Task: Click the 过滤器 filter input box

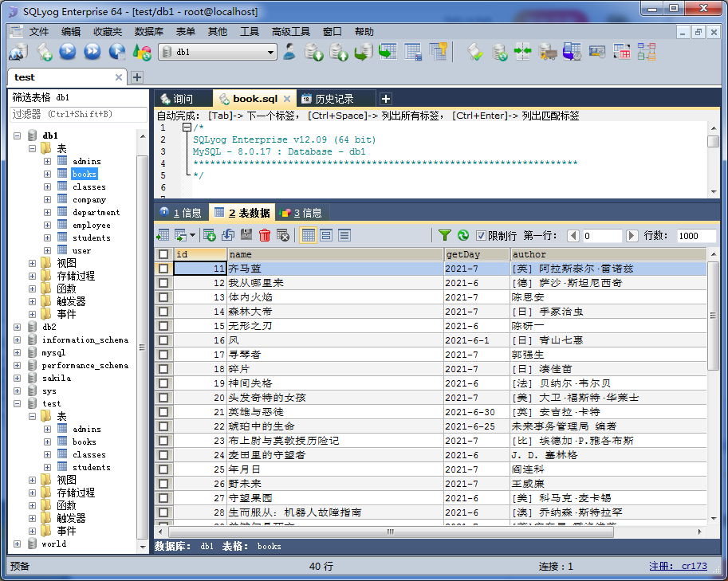Action: pyautogui.click(x=78, y=114)
